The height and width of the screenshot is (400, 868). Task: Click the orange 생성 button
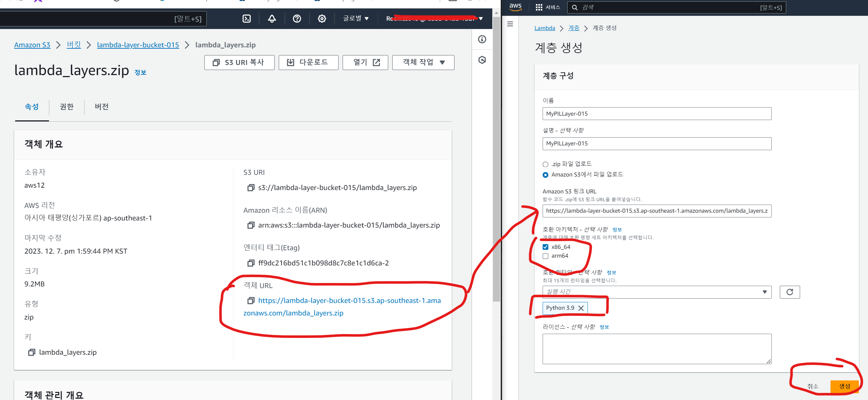844,386
